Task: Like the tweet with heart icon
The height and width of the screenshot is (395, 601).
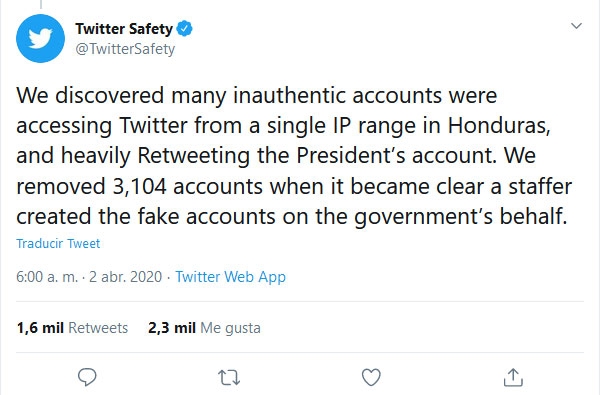Action: [371, 377]
